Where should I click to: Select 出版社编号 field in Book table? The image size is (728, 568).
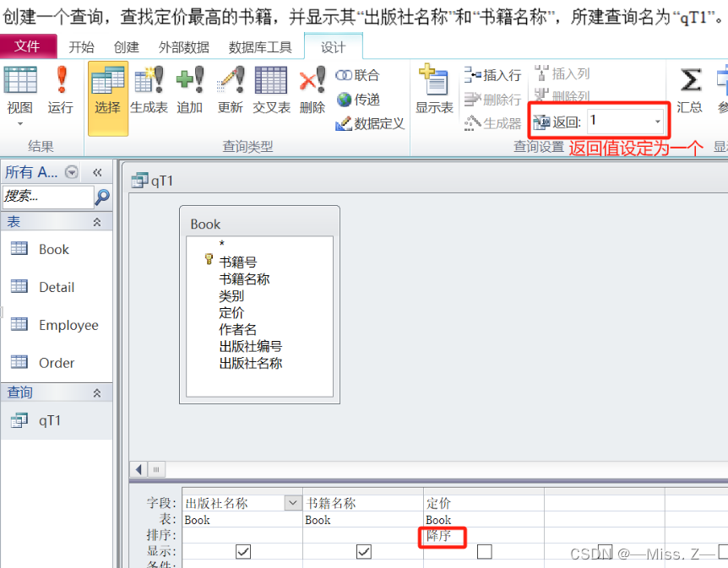click(251, 346)
